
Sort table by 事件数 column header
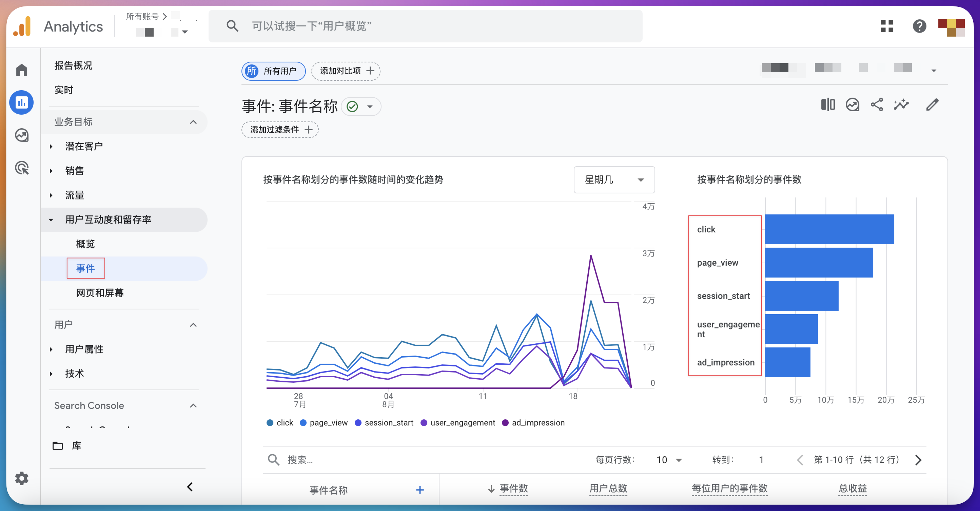click(514, 489)
